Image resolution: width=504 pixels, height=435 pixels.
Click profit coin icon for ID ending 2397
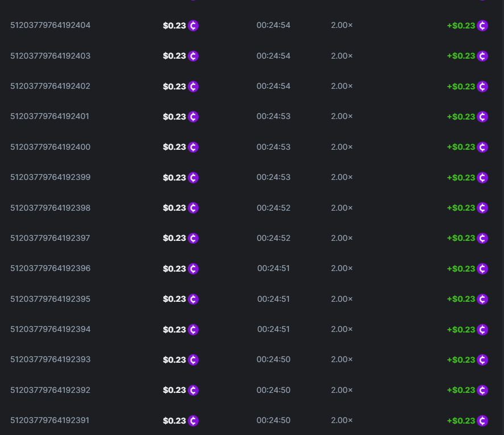[x=482, y=238]
